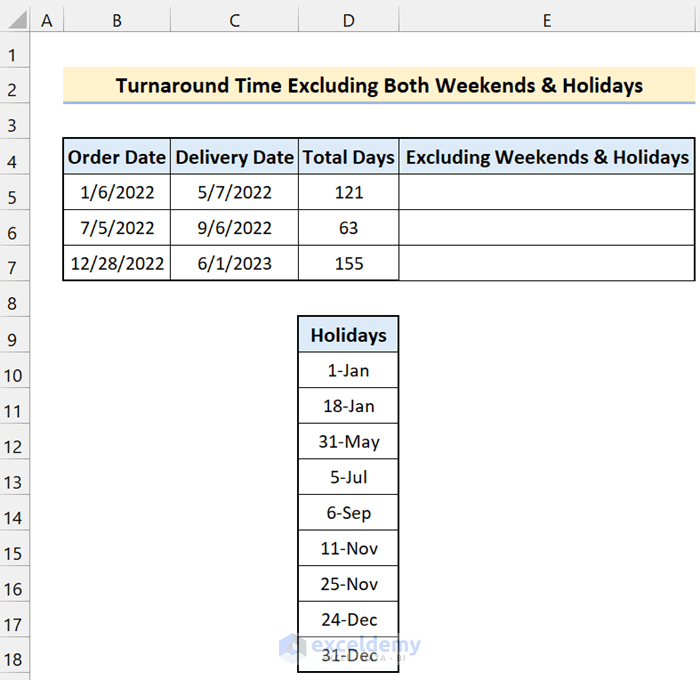700x680 pixels.
Task: Select row 5 header
Action: click(14, 192)
